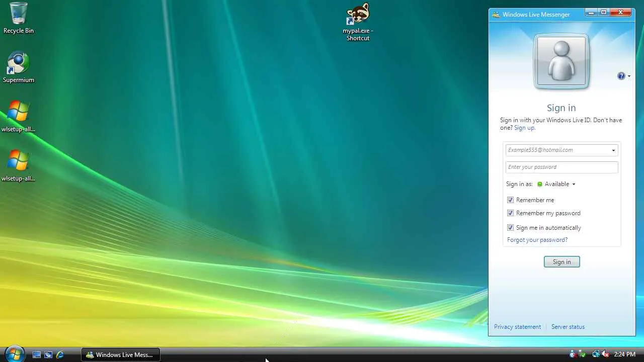The height and width of the screenshot is (362, 644).
Task: Follow the Sign up link
Action: click(x=525, y=128)
